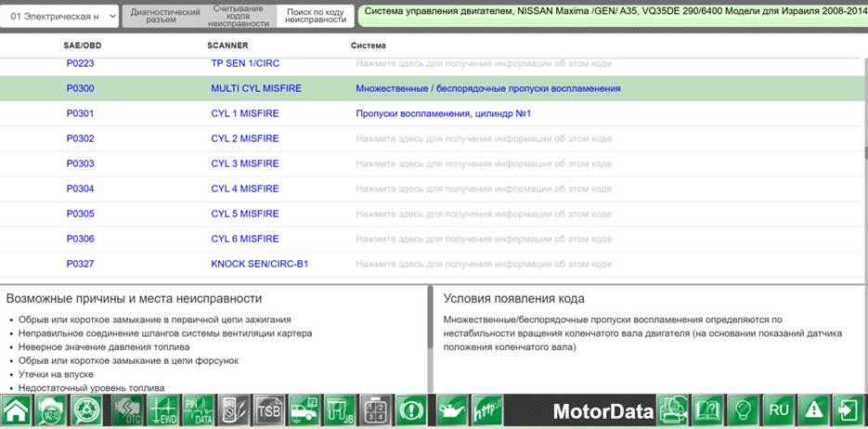Click 'Обрыв или короткое замыкание в цепи форсунок'

coord(128,360)
